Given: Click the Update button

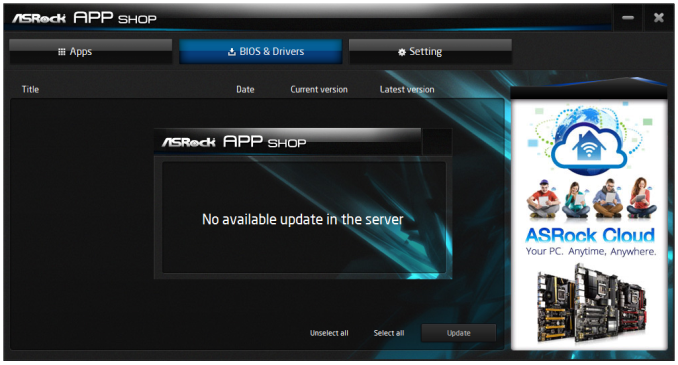Looking at the screenshot, I should 458,333.
